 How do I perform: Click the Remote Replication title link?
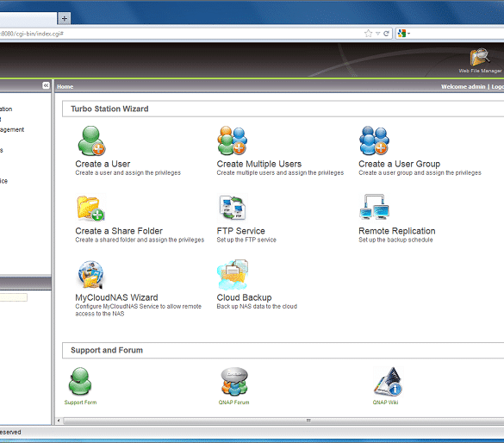pos(397,231)
